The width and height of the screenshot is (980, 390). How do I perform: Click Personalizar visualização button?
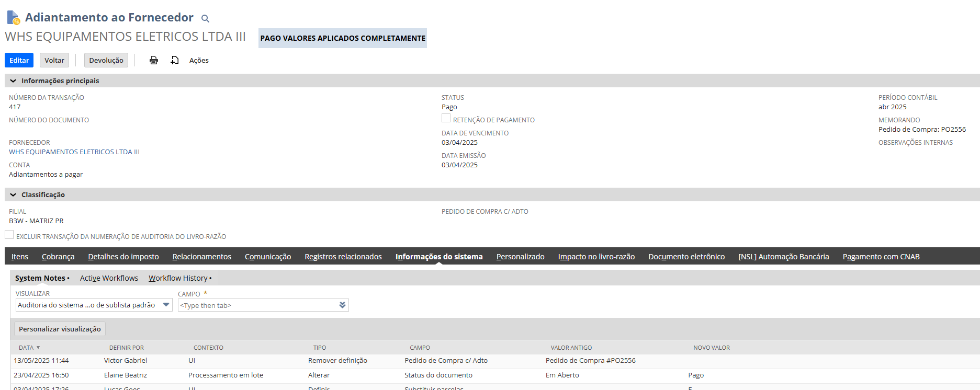pyautogui.click(x=60, y=329)
